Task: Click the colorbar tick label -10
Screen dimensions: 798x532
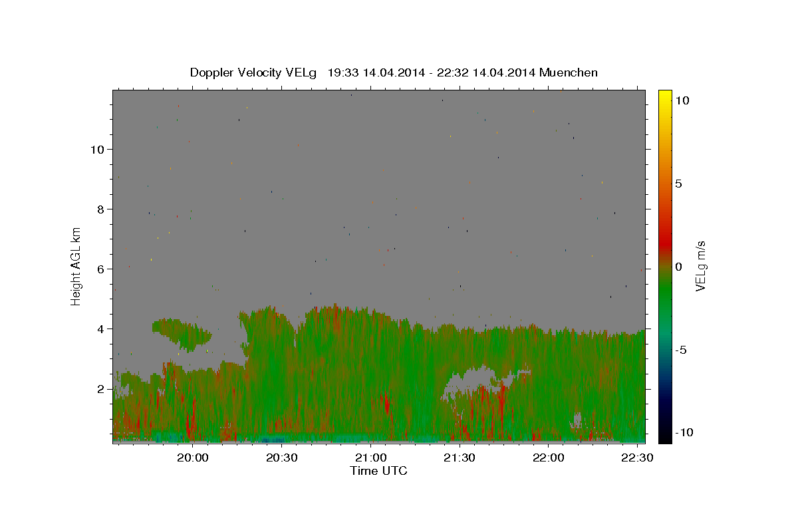Action: 685,432
